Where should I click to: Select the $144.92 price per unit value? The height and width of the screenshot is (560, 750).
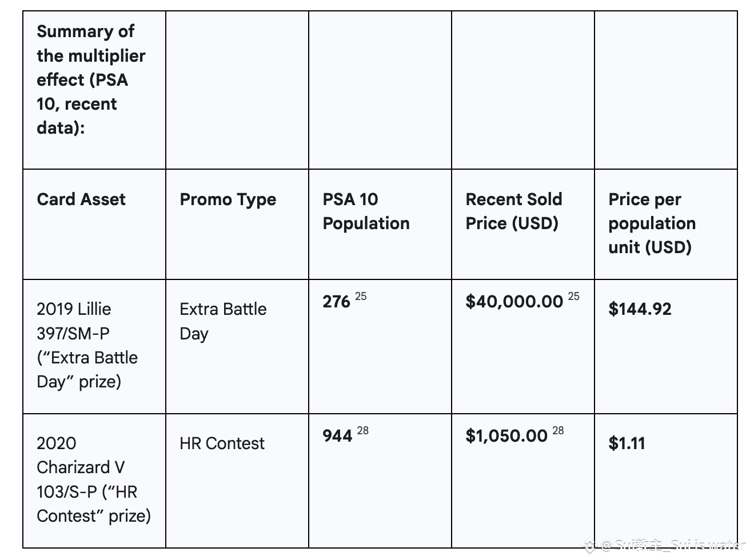tap(640, 309)
